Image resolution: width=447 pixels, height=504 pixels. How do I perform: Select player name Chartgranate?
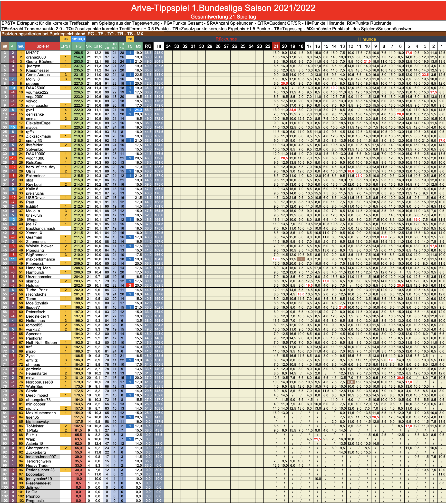coord(37,448)
